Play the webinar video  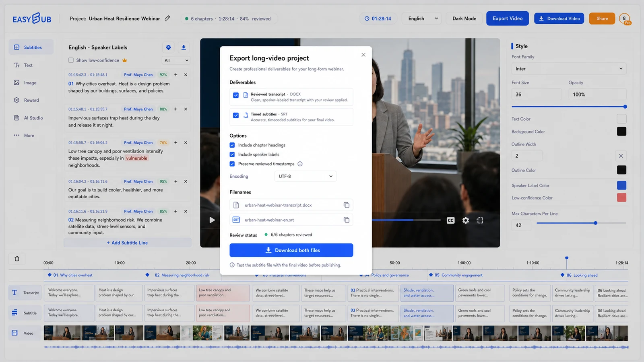tap(212, 220)
